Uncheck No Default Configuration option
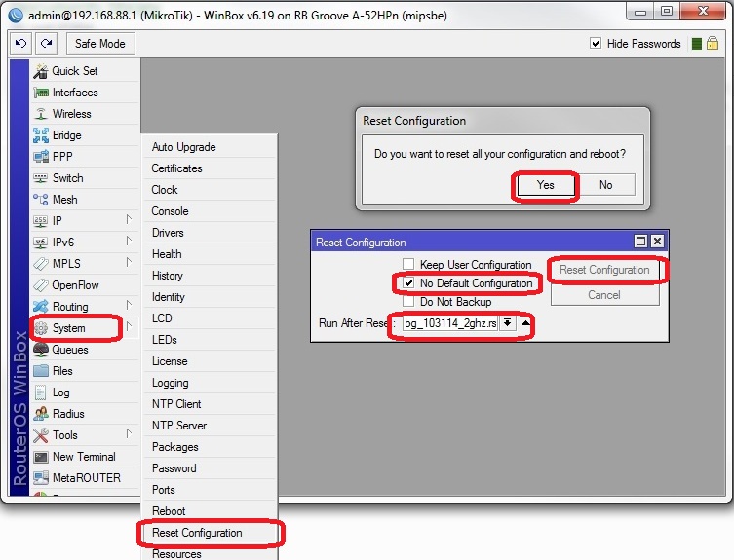Image resolution: width=734 pixels, height=560 pixels. click(x=408, y=283)
